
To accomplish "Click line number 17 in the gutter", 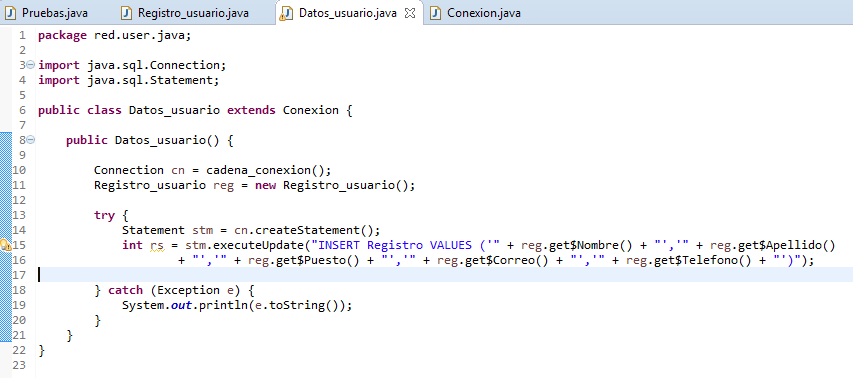I will tap(19, 275).
